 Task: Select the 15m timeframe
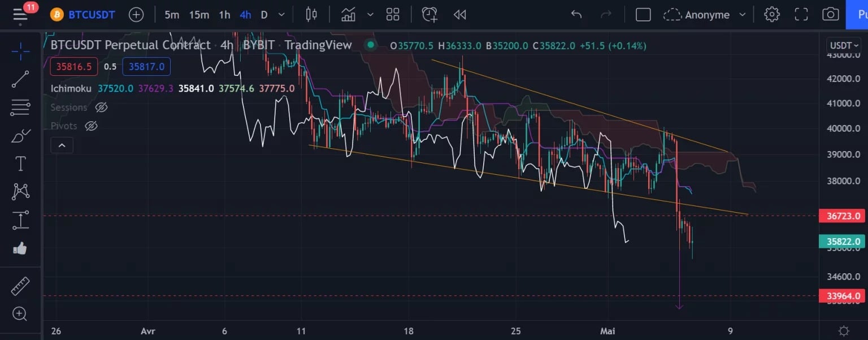(x=198, y=15)
